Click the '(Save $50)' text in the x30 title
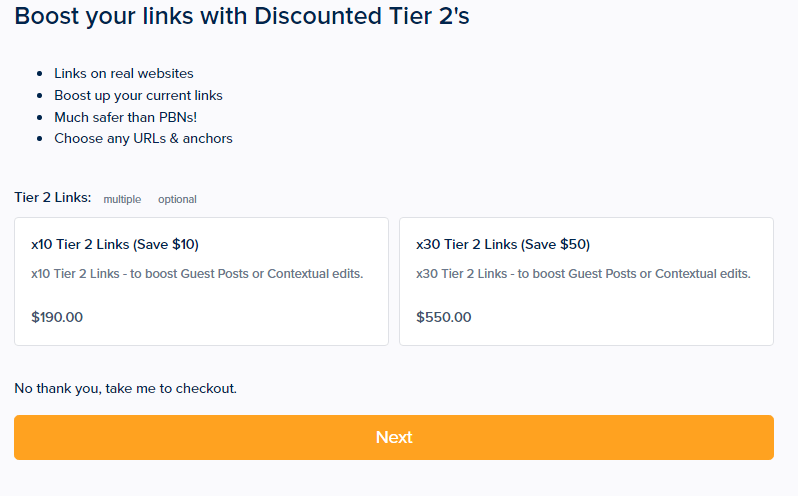 (x=555, y=244)
